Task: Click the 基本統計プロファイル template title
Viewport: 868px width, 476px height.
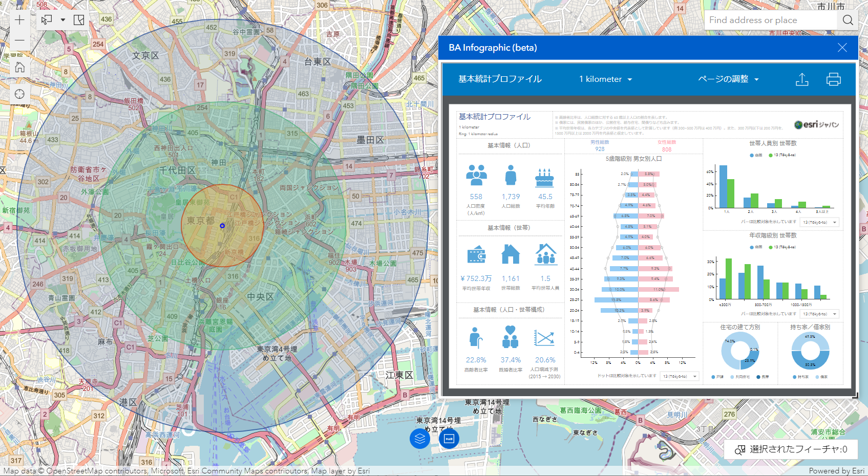Action: click(x=500, y=79)
